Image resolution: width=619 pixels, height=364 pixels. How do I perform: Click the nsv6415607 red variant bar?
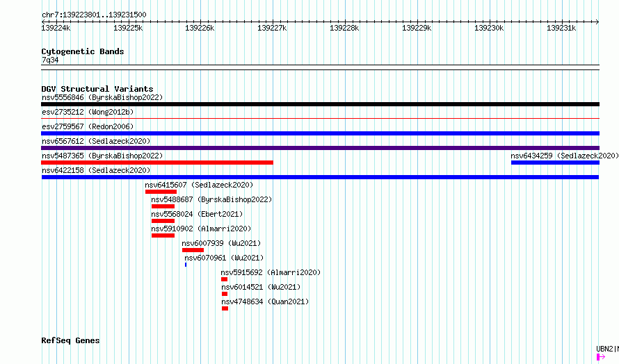[x=161, y=192]
